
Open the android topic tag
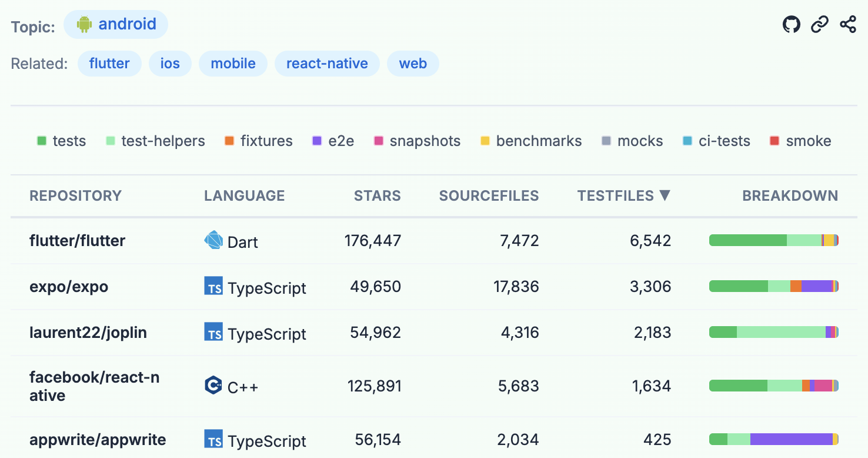[116, 24]
